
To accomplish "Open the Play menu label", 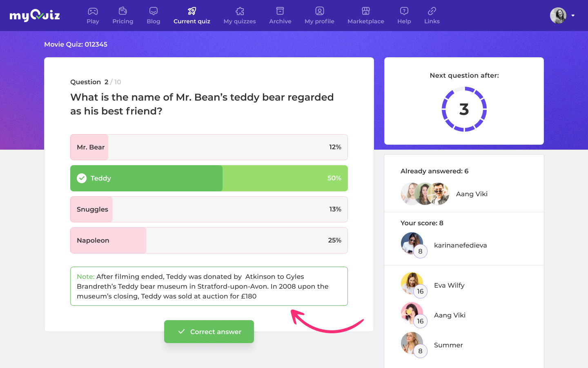I will point(93,21).
